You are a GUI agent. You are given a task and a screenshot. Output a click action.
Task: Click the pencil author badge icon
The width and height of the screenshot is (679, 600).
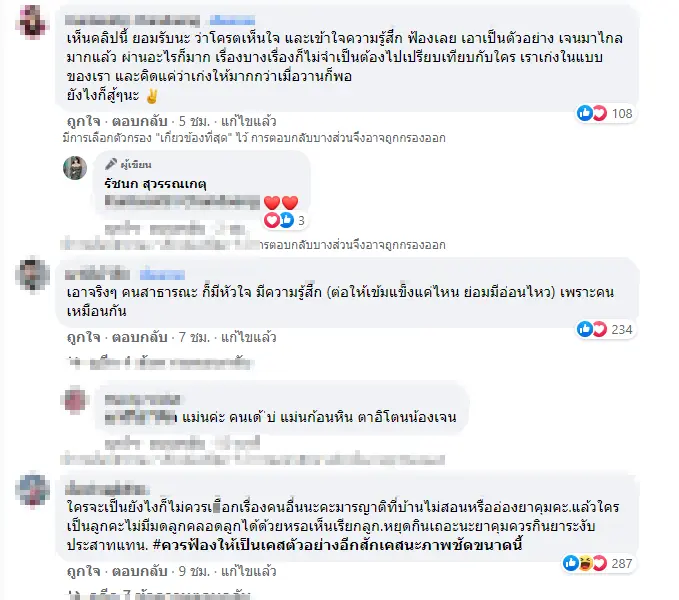(x=111, y=164)
